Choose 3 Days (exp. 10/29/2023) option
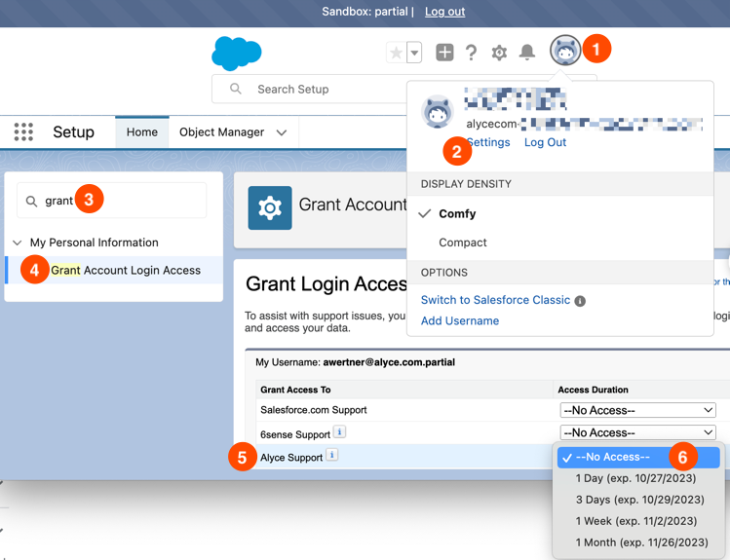 639,500
